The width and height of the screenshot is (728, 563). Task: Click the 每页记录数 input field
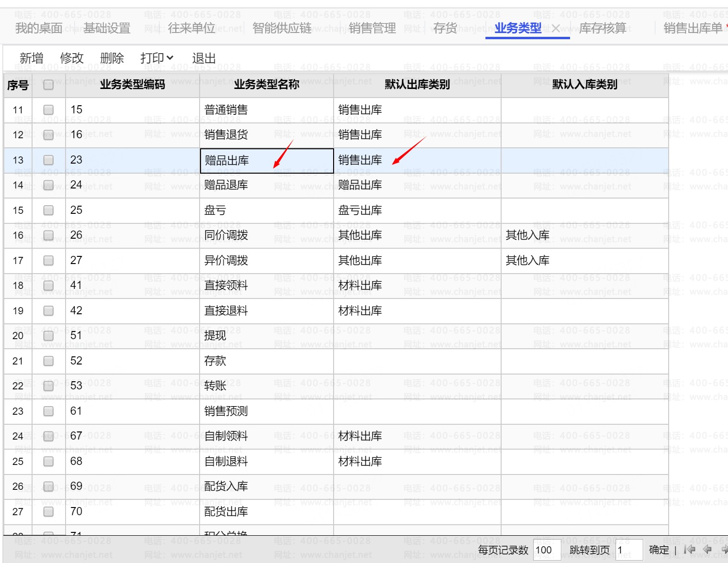[x=546, y=550]
